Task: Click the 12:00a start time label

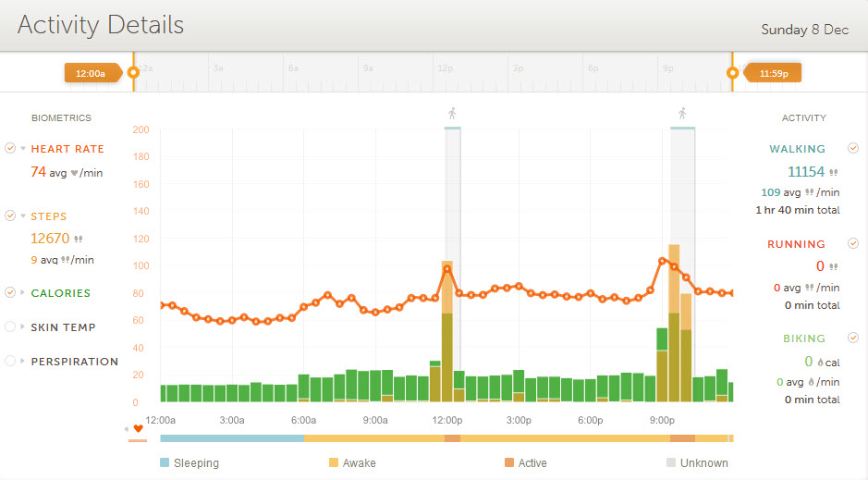Action: [90, 73]
